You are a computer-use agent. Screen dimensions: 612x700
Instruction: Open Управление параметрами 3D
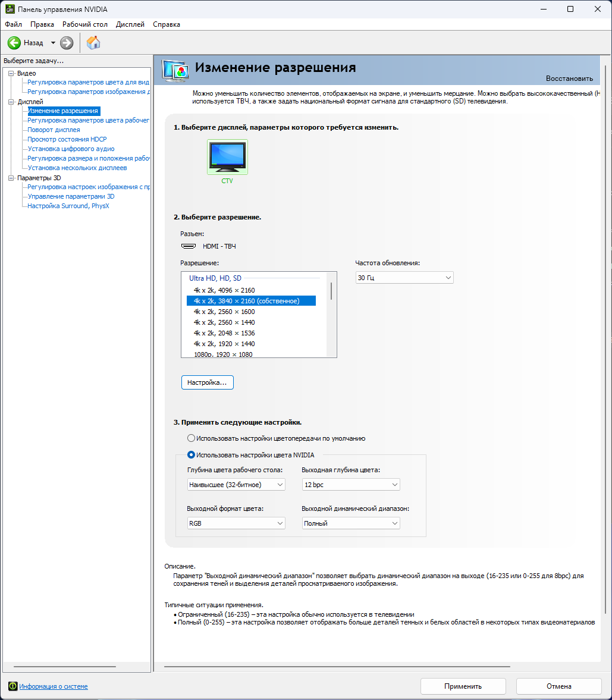coord(71,196)
